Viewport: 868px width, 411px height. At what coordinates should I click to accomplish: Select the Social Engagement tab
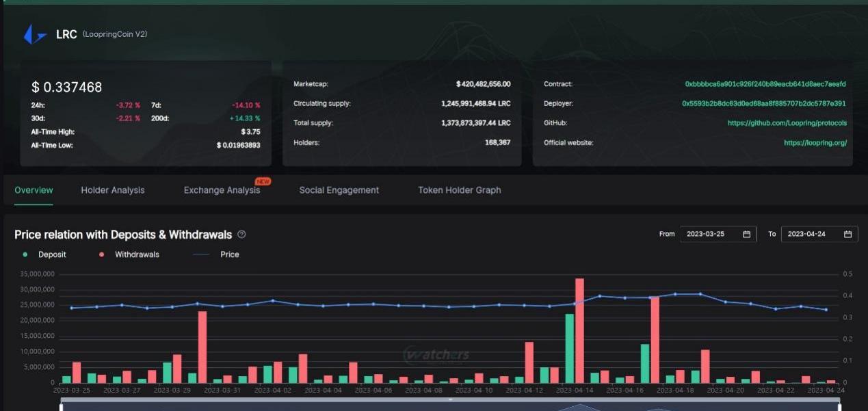[x=339, y=190]
